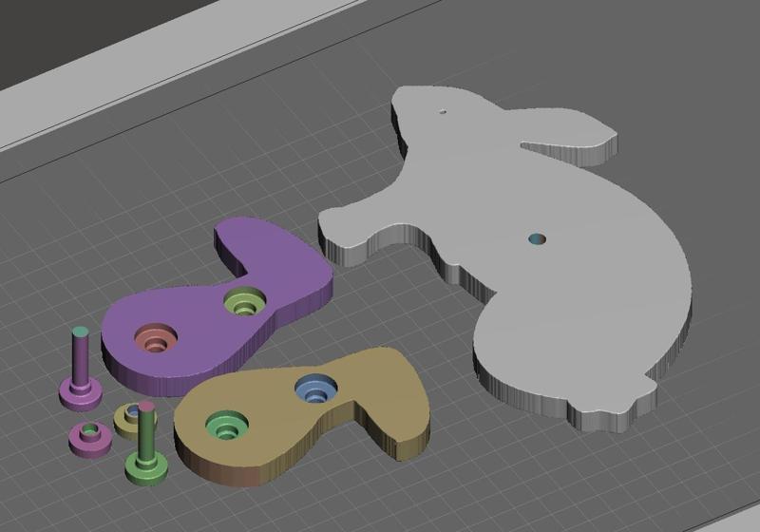Pick the tall purple pin peg
The height and width of the screenshot is (532, 760).
click(x=81, y=369)
